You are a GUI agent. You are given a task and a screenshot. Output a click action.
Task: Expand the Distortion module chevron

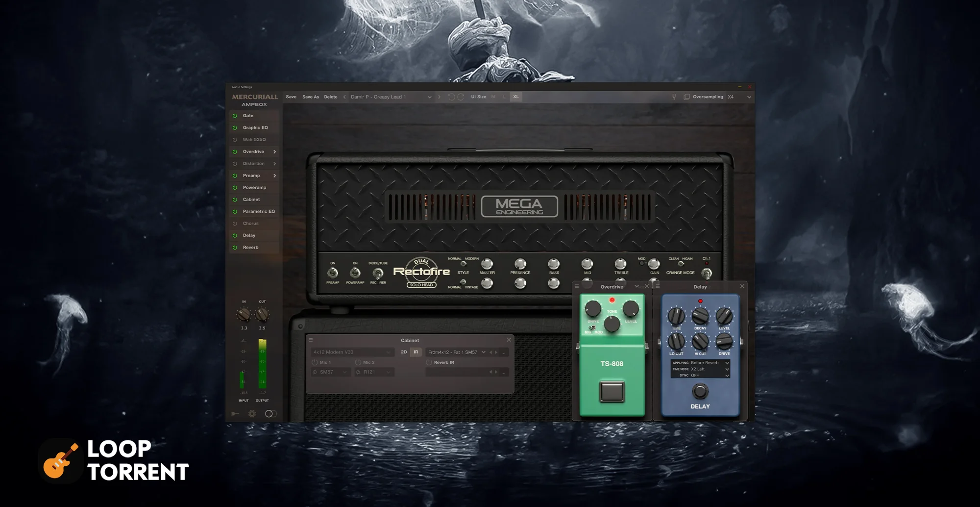tap(274, 164)
